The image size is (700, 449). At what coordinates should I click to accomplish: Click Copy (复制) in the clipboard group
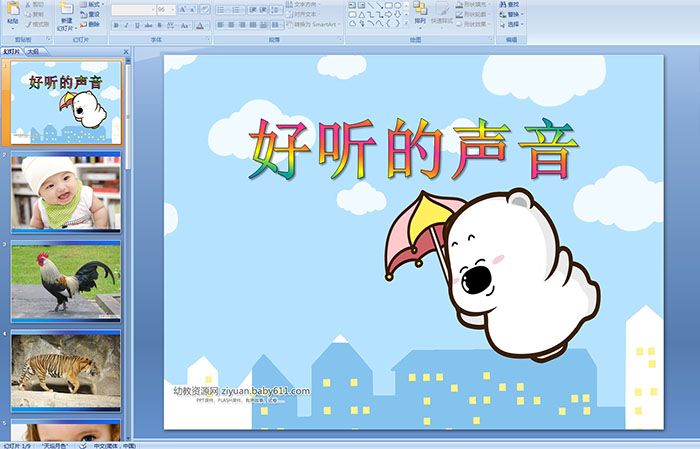tap(35, 14)
